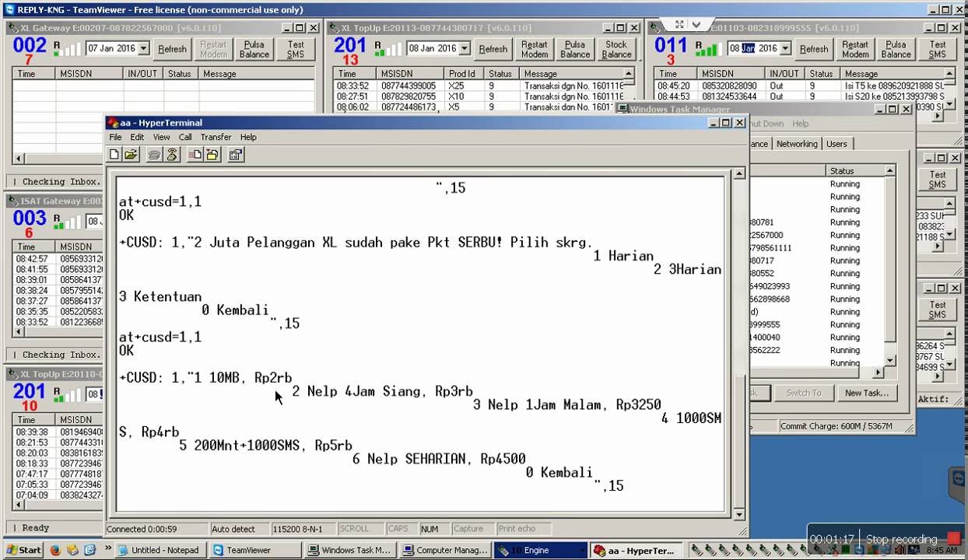Click the Call phone icon in HyperTerminal toolbar

click(154, 155)
